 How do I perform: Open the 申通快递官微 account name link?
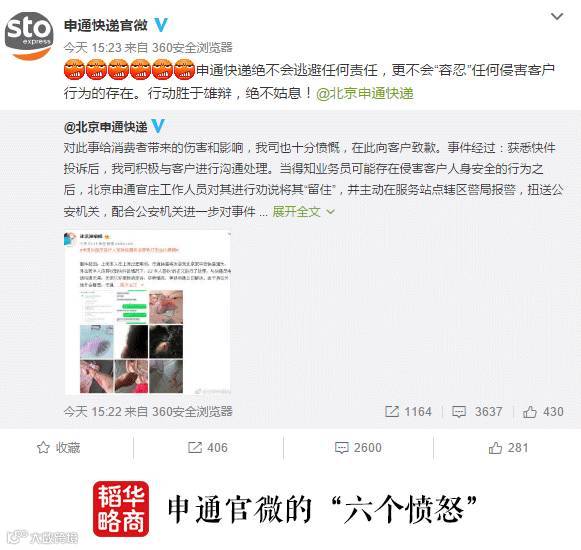pyautogui.click(x=106, y=25)
